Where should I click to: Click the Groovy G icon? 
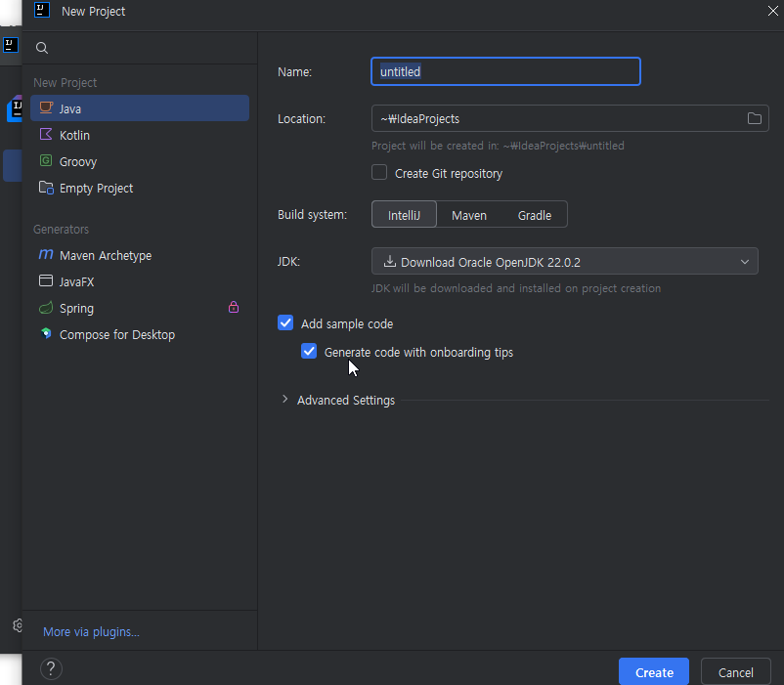(46, 161)
